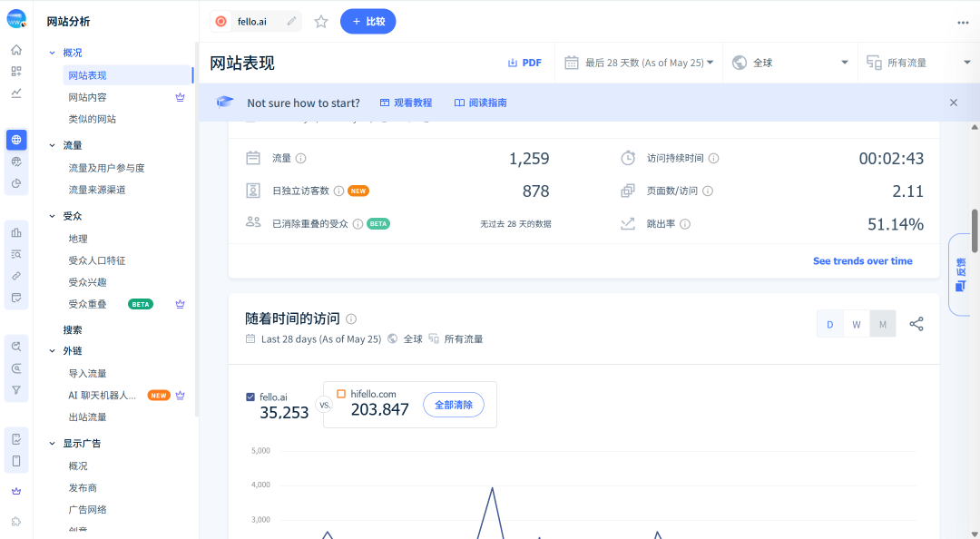Collapse the 显示广告 section in sidebar
The width and height of the screenshot is (980, 539).
pyautogui.click(x=53, y=444)
